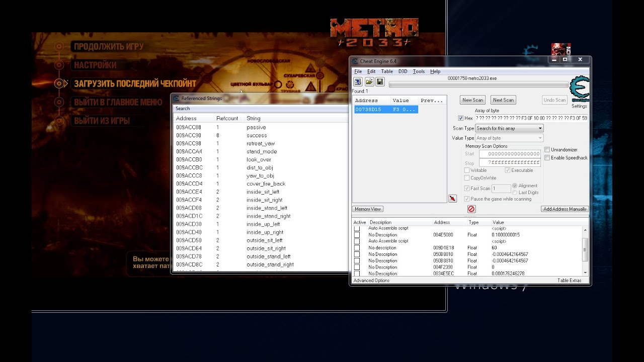Toggle Pause the game while scanning
The width and height of the screenshot is (644, 362).
point(467,199)
